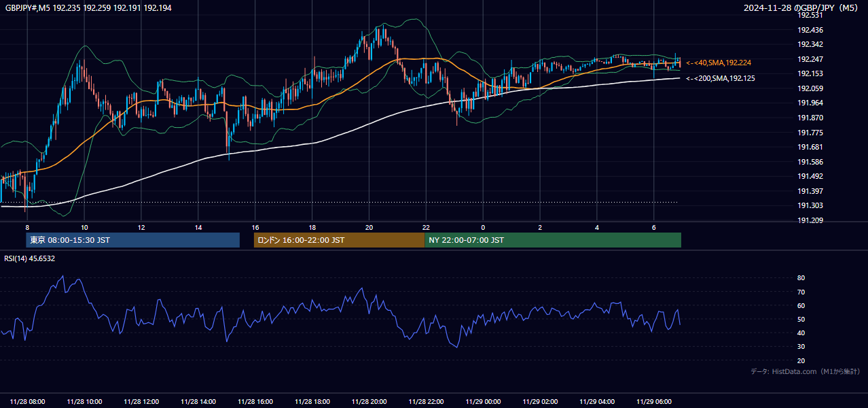Click price axis value 192.436
Image resolution: width=868 pixels, height=408 pixels.
pyautogui.click(x=810, y=30)
